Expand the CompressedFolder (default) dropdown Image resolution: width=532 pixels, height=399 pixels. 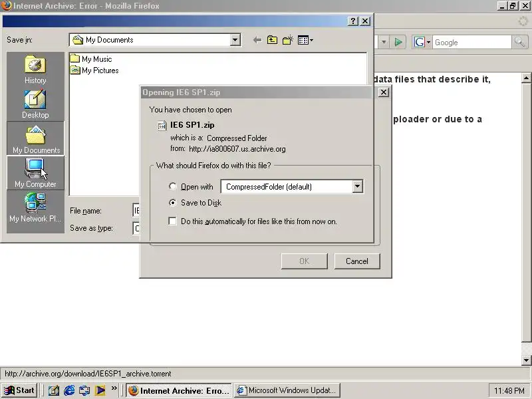[357, 186]
